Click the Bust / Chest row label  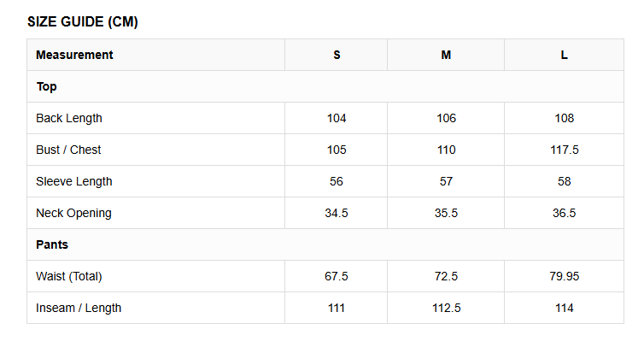click(68, 150)
